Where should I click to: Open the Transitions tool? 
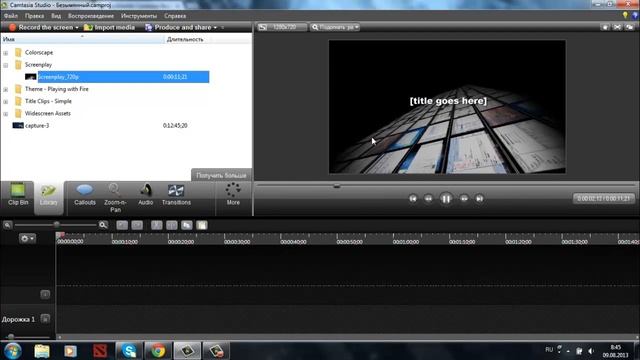[x=176, y=195]
